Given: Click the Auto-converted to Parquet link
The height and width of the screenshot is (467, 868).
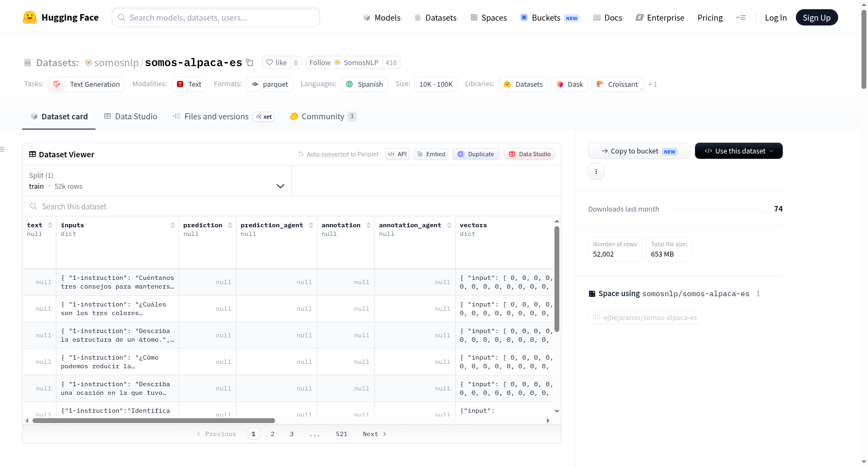Looking at the screenshot, I should 342,154.
